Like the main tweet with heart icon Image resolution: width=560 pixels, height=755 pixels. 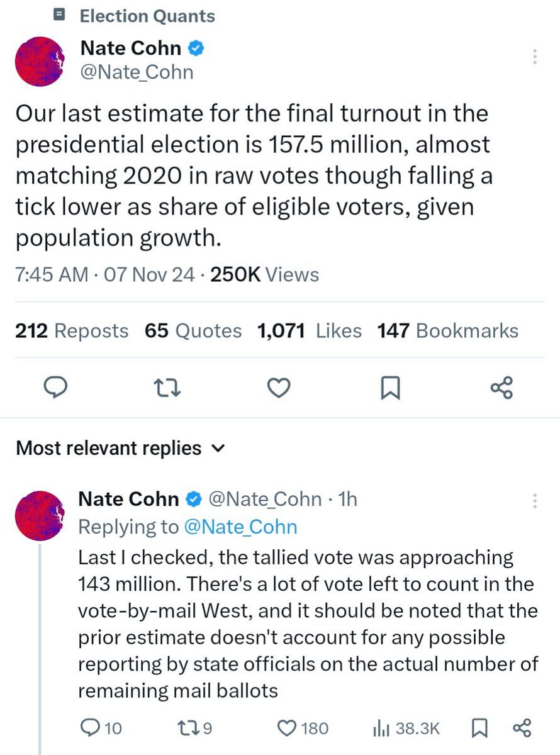pos(278,388)
